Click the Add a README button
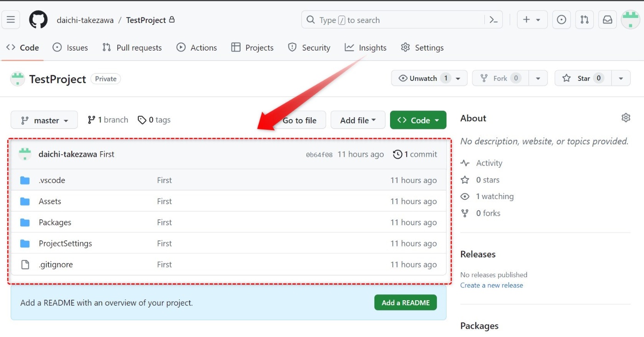 406,303
